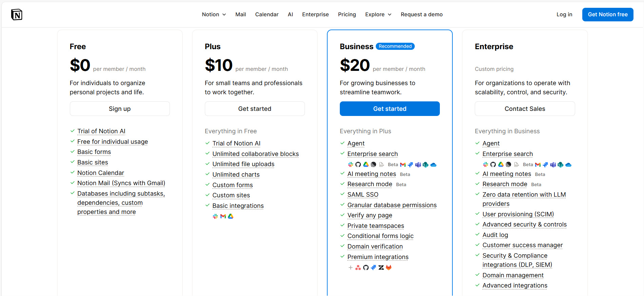Click the Log in link
Image resolution: width=644 pixels, height=296 pixels.
click(564, 15)
